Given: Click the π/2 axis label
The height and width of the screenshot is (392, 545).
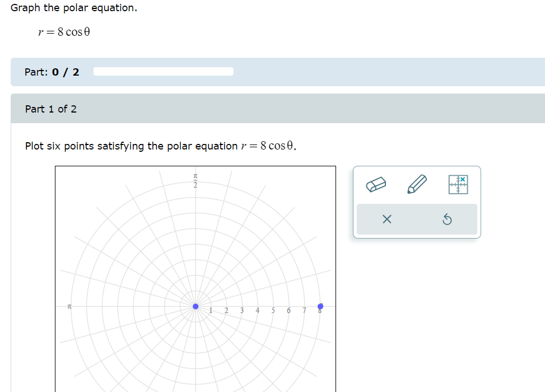Looking at the screenshot, I should [195, 180].
